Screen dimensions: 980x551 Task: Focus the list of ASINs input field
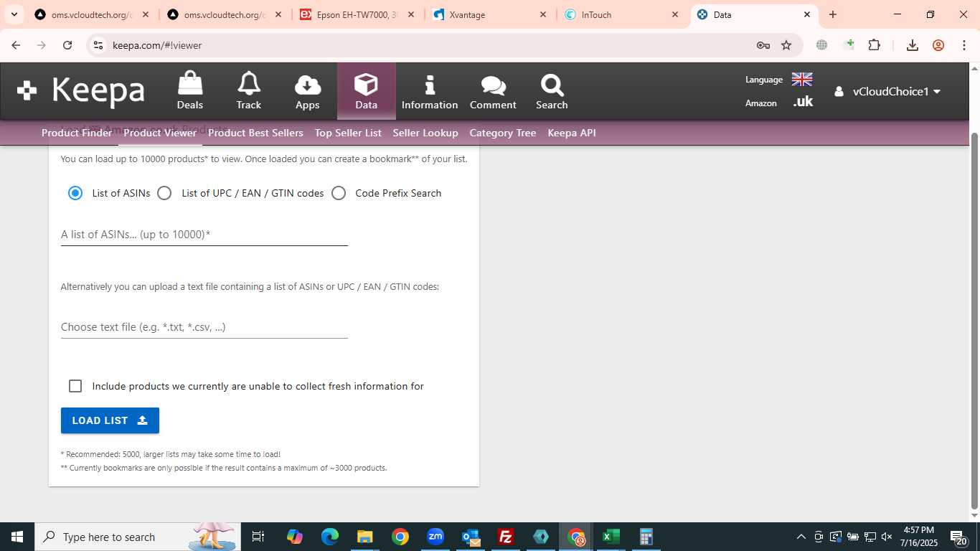click(x=204, y=235)
